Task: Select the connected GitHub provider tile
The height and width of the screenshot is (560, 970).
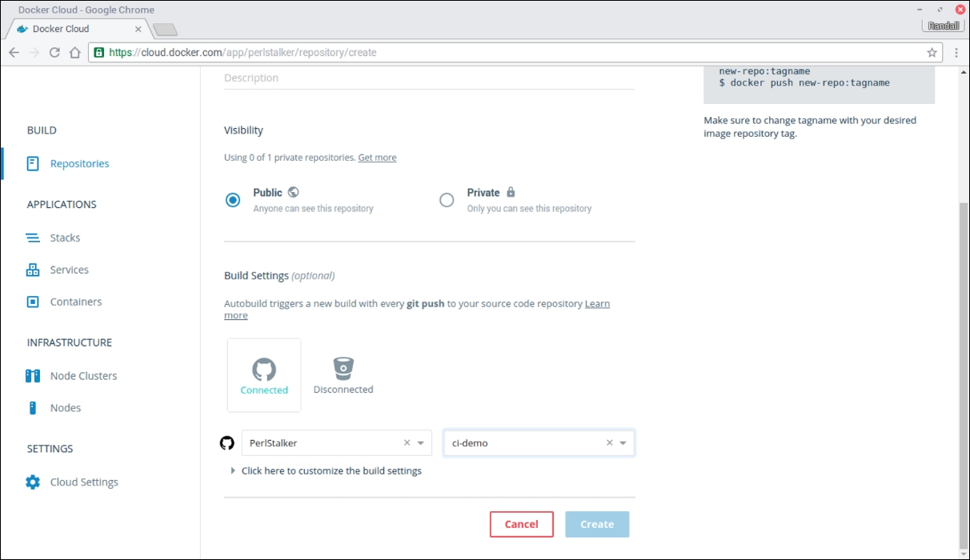Action: tap(264, 375)
